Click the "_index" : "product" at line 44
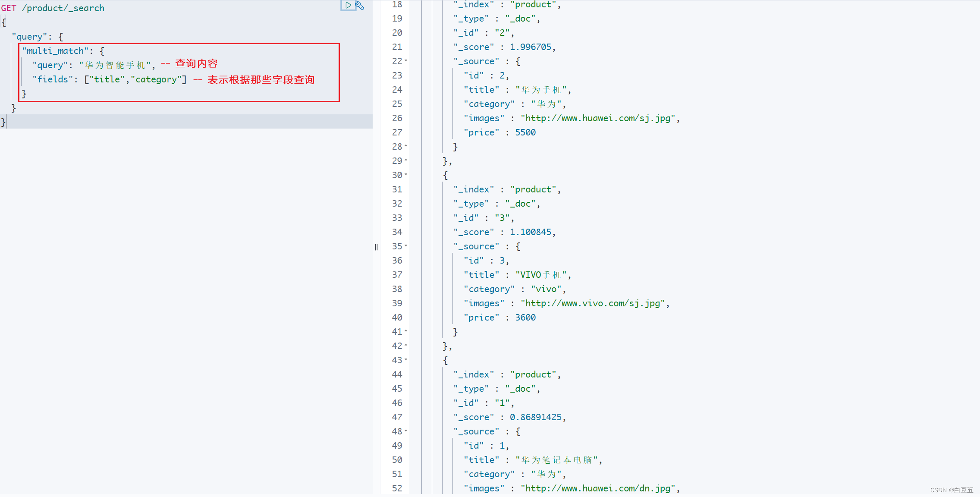The image size is (980, 497). click(507, 374)
